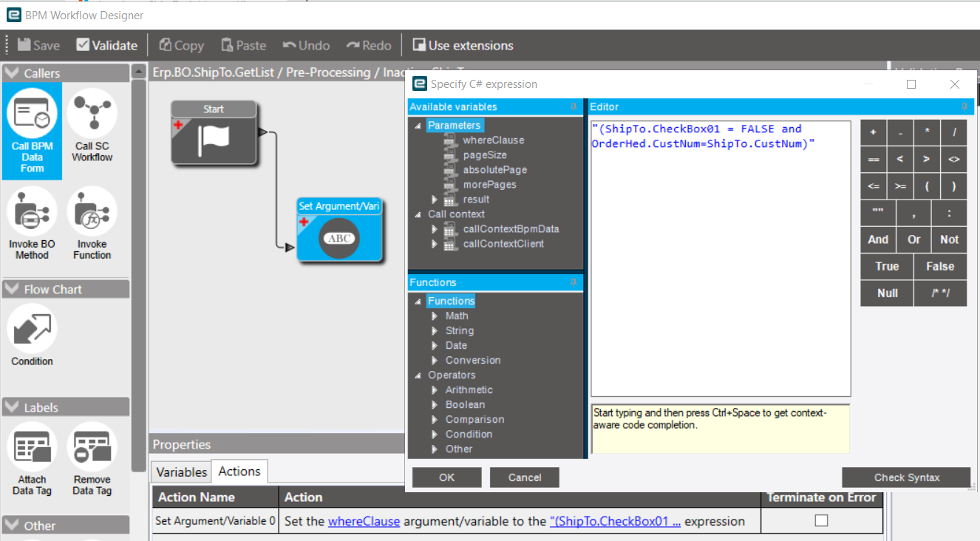Expand the callContextClient node
Viewport: 980px width, 541px height.
[x=435, y=244]
